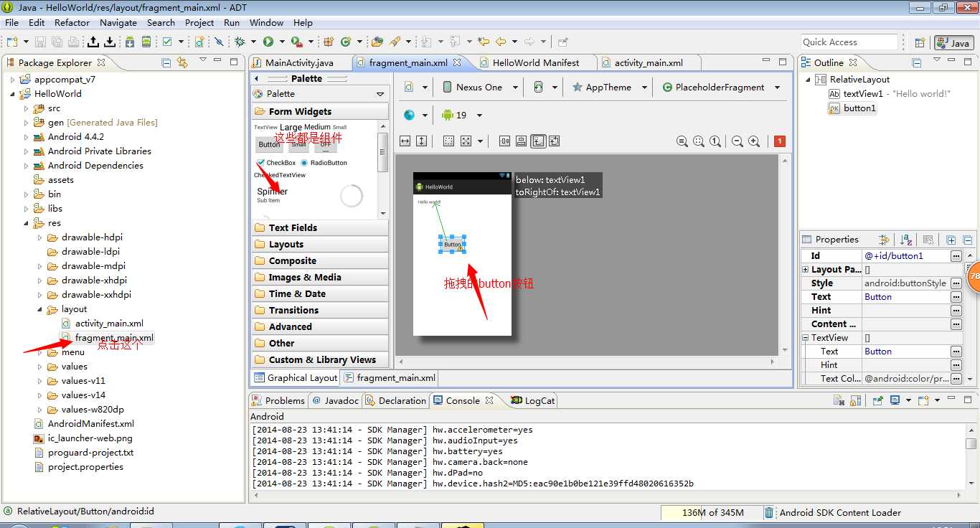Click the Console vertical scrollbar thumb

tap(971, 443)
